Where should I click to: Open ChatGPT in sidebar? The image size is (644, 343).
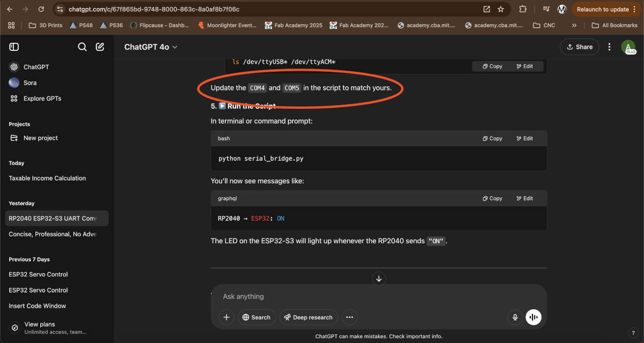coord(57,67)
